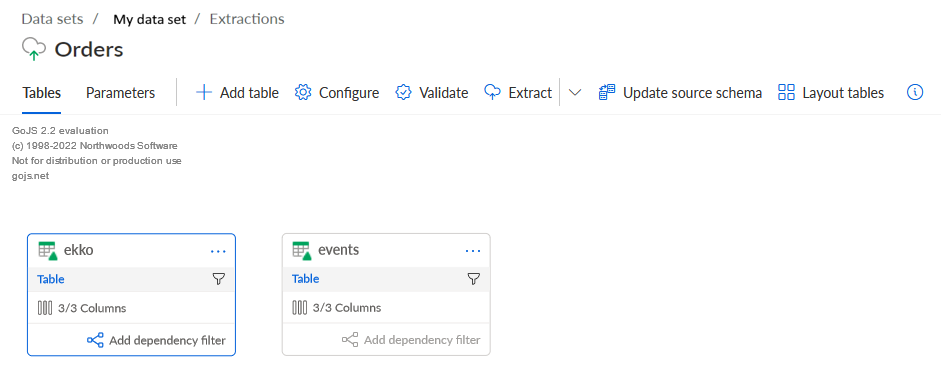Viewport: 941px width, 372px height.
Task: Click the ekko columns icon
Action: pyautogui.click(x=45, y=308)
